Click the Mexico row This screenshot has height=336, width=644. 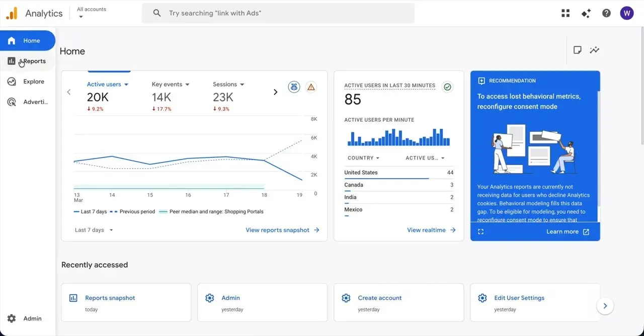point(399,210)
